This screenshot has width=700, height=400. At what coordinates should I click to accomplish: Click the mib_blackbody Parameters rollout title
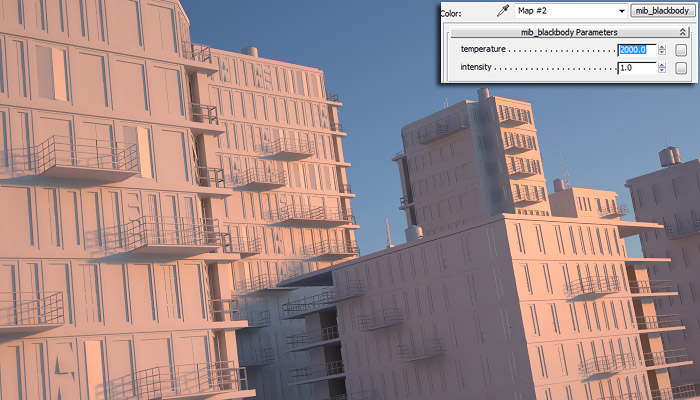[x=568, y=33]
